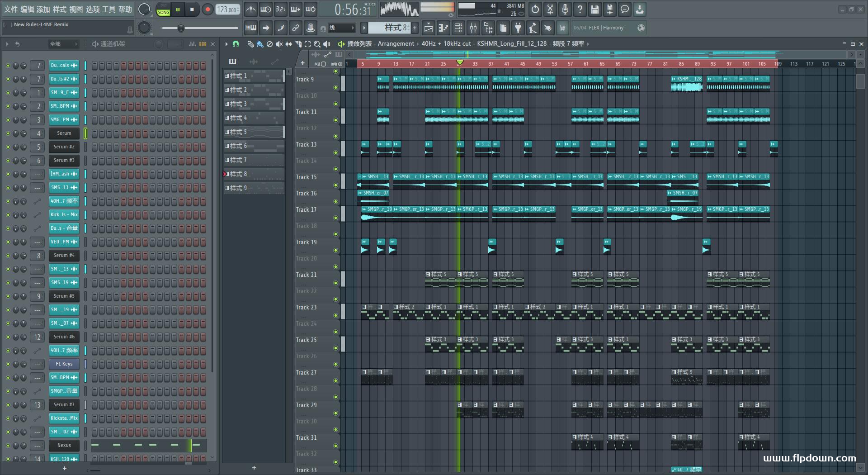Toggle the metronome icon

(251, 9)
